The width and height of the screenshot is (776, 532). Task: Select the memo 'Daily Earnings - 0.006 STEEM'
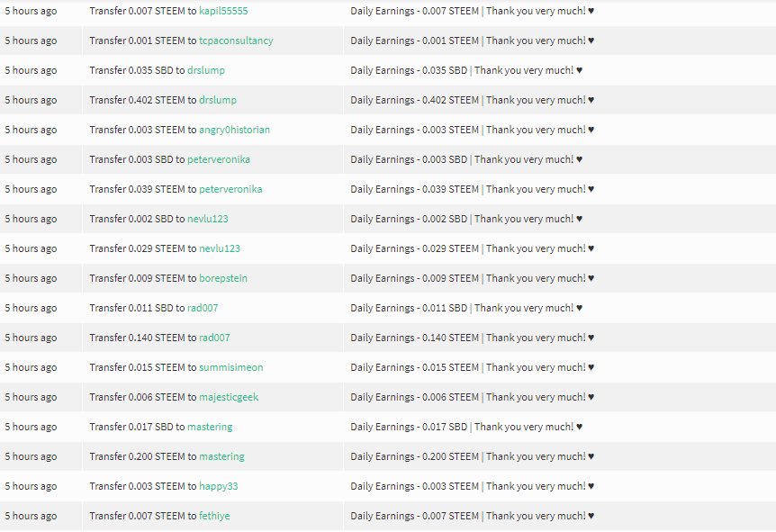415,397
